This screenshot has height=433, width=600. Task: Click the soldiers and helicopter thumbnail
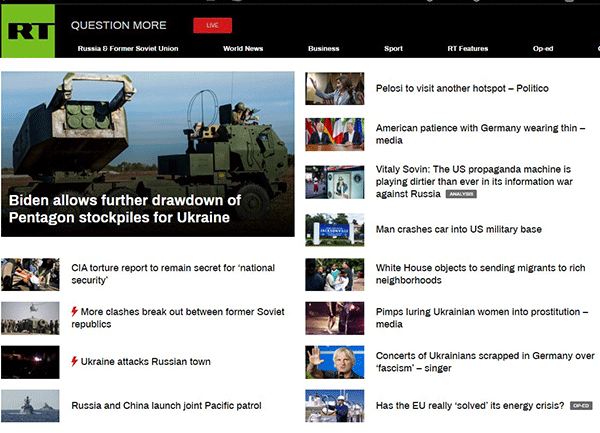(30, 318)
